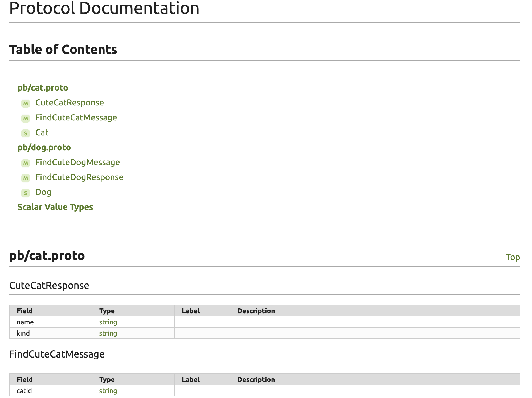The height and width of the screenshot is (398, 532).
Task: Go to FindCuteDogResponse entry
Action: [79, 177]
